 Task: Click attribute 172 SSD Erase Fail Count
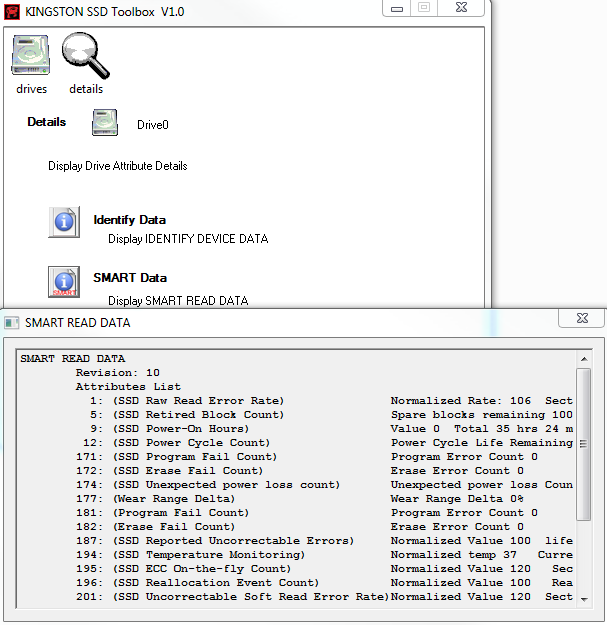[170, 471]
